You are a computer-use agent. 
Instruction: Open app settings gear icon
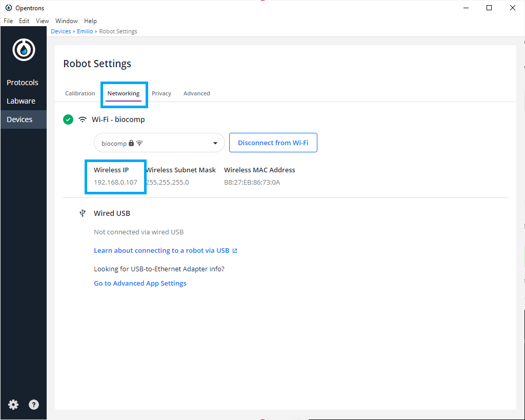pyautogui.click(x=13, y=405)
